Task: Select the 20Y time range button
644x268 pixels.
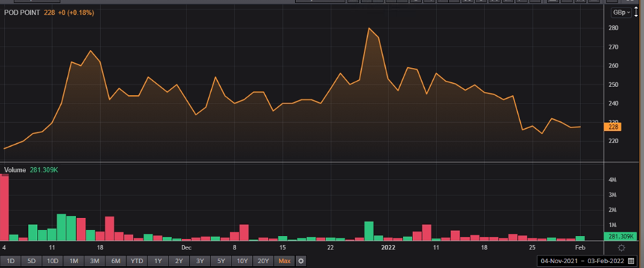Action: pyautogui.click(x=263, y=261)
